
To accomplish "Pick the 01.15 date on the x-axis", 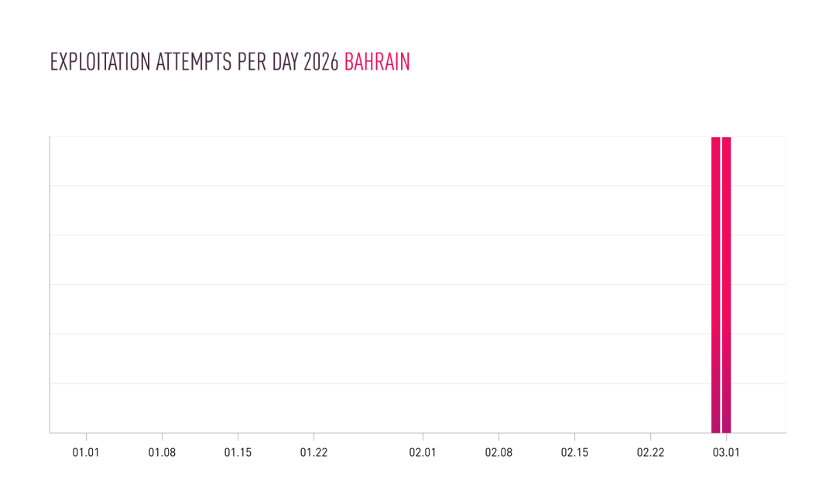I will pyautogui.click(x=238, y=453).
